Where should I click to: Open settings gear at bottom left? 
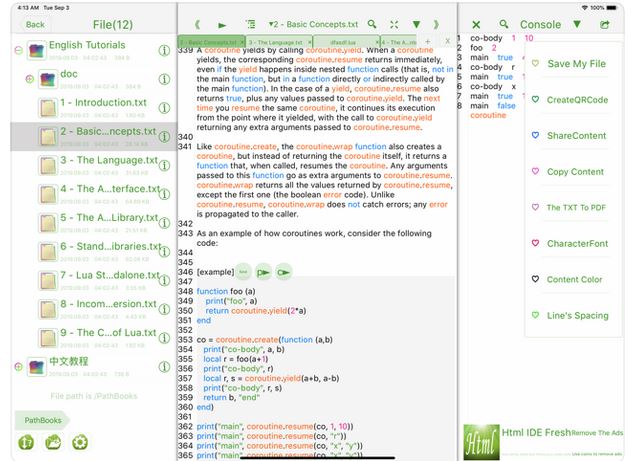point(80,442)
